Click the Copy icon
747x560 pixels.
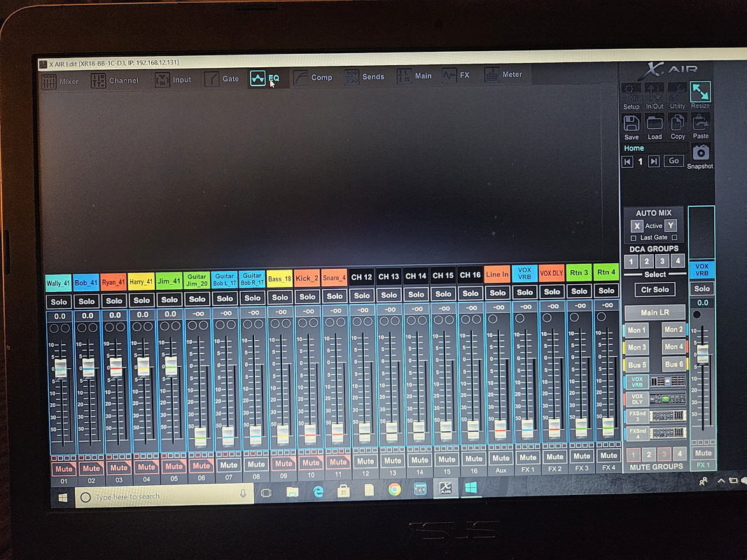click(678, 122)
